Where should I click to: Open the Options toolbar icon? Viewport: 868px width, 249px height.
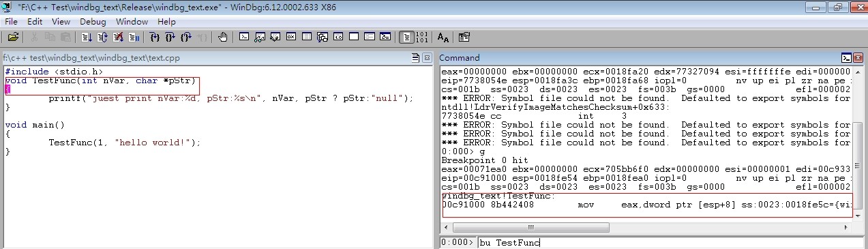[x=464, y=36]
